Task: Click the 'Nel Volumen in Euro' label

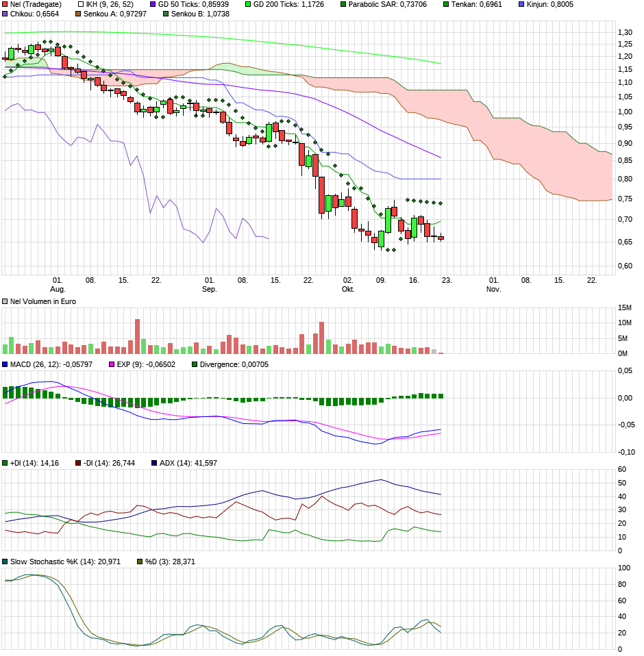Action: click(43, 302)
